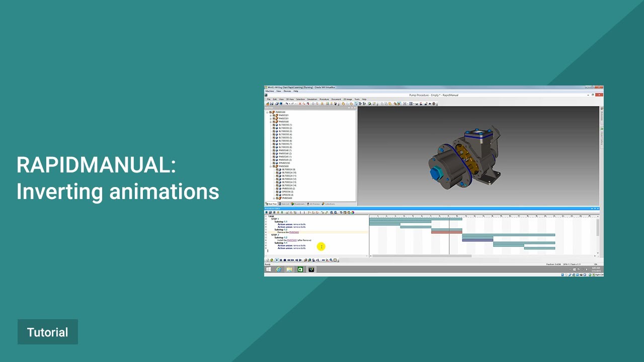Switch to RapidManual taskbar icon
Viewport: 644px width, 362px height.
pyautogui.click(x=311, y=269)
